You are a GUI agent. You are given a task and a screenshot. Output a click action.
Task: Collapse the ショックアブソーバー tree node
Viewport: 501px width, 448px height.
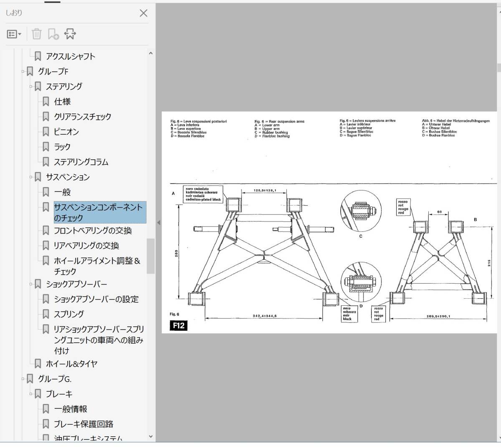[x=31, y=284]
